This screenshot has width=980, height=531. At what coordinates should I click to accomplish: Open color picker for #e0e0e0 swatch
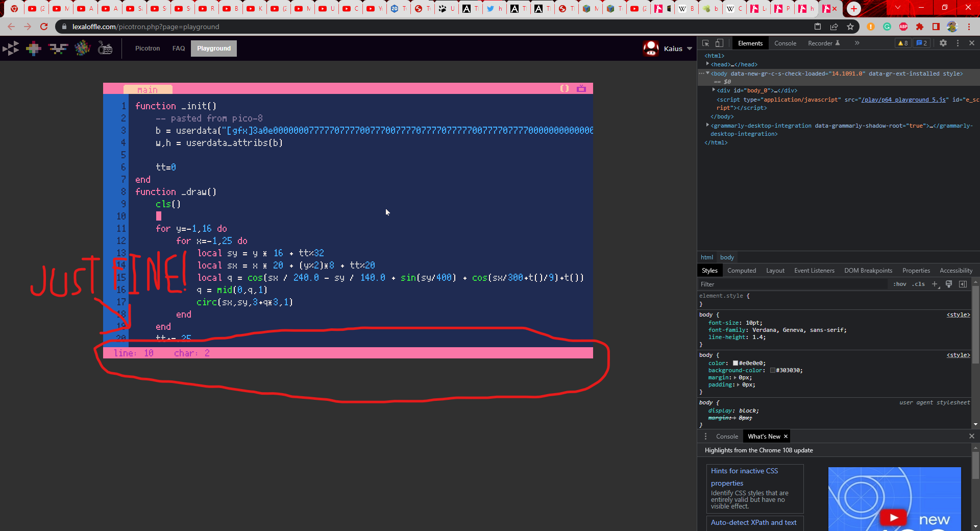(736, 363)
